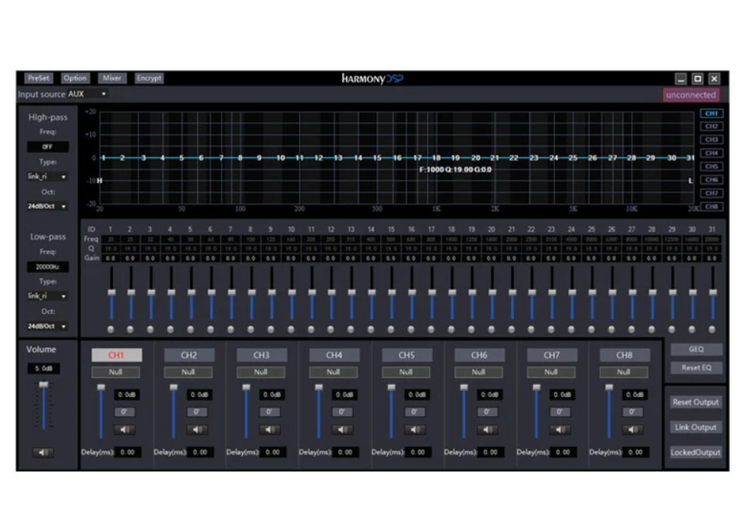This screenshot has height=532, width=756.
Task: Toggle CH4 phase 0° button
Action: click(x=342, y=412)
